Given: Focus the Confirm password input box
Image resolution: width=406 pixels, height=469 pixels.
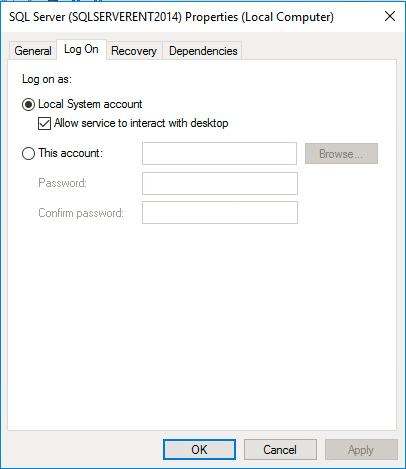Looking at the screenshot, I should (220, 212).
